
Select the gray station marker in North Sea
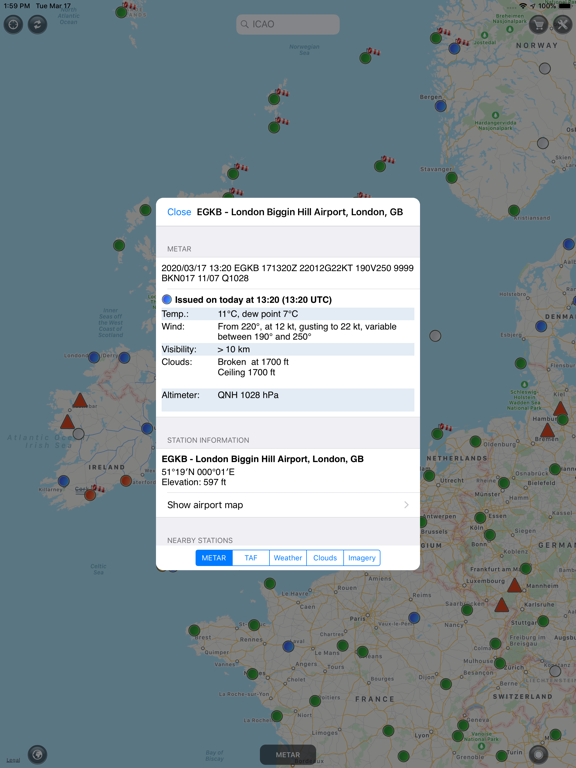pos(435,336)
